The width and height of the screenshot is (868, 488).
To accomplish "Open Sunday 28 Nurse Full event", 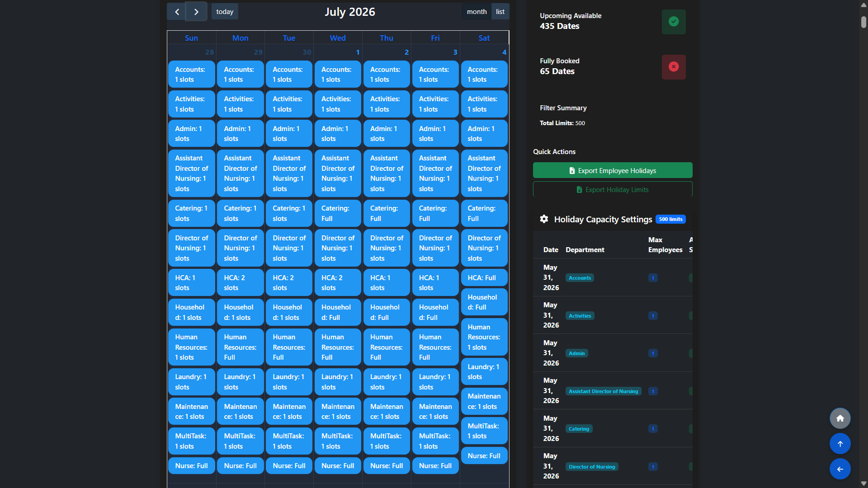I will [191, 466].
